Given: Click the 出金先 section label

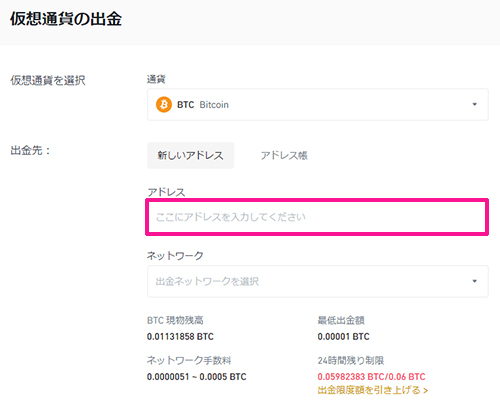Looking at the screenshot, I should (x=30, y=150).
